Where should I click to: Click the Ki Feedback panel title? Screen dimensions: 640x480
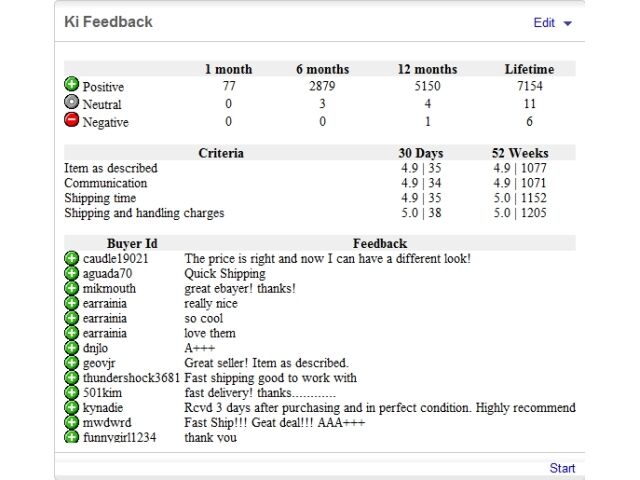108,22
